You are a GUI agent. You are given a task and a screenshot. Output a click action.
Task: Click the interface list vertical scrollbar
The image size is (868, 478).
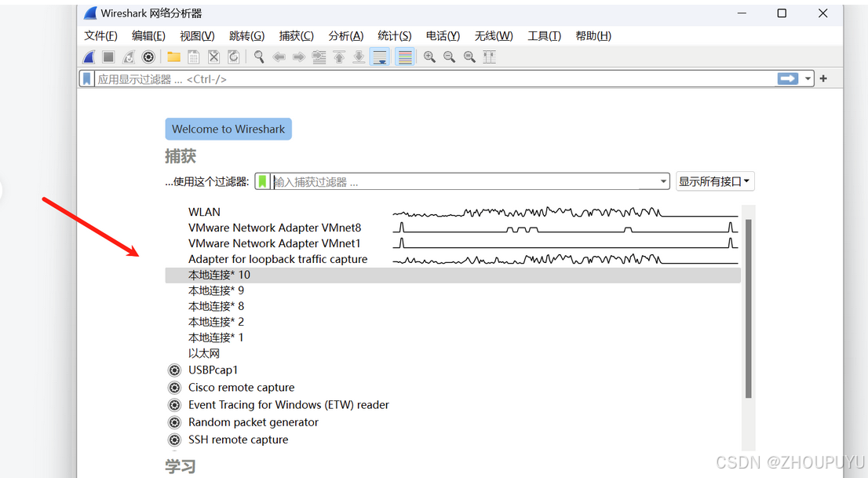(749, 308)
